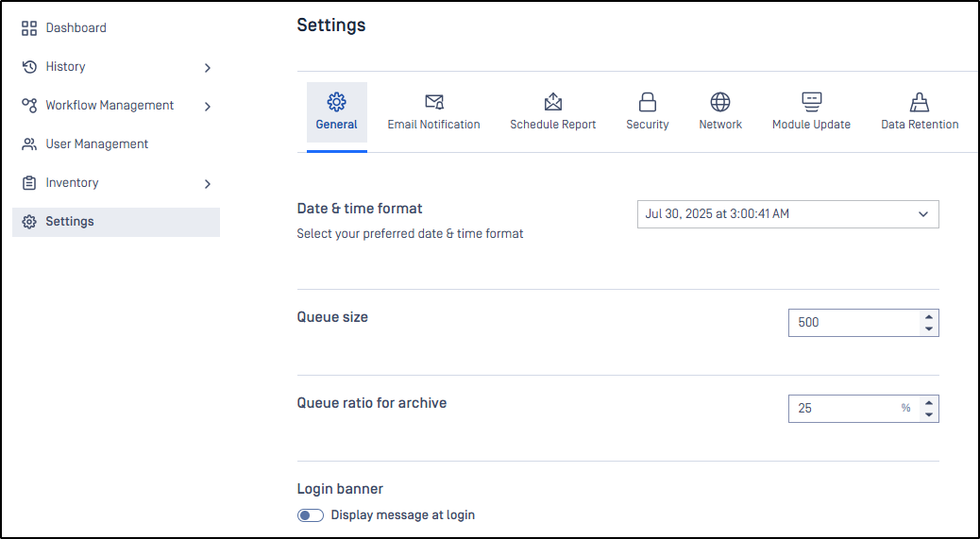Click the Queue size input field
This screenshot has height=539, width=980.
tap(853, 323)
